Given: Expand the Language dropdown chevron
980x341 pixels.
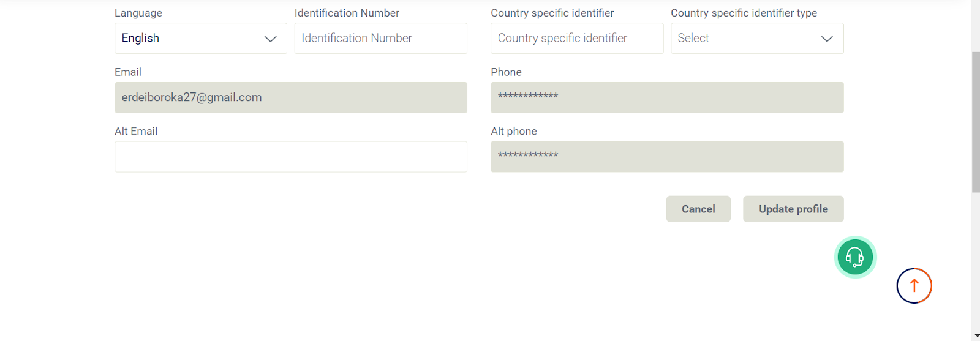Looking at the screenshot, I should click(270, 39).
